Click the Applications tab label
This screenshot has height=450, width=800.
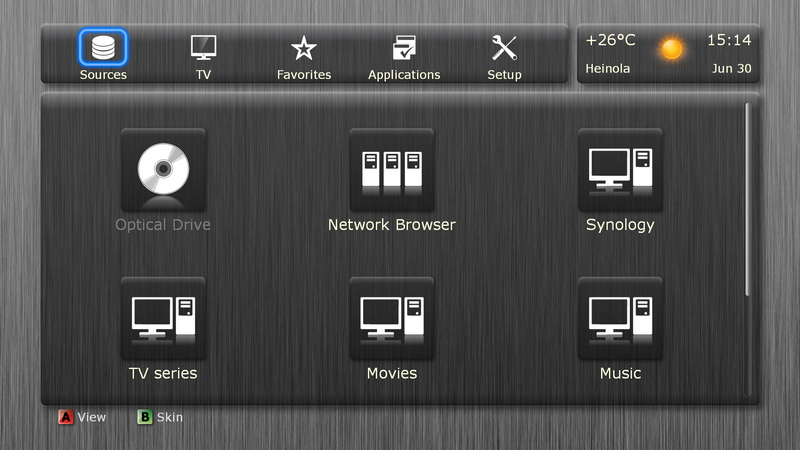404,75
